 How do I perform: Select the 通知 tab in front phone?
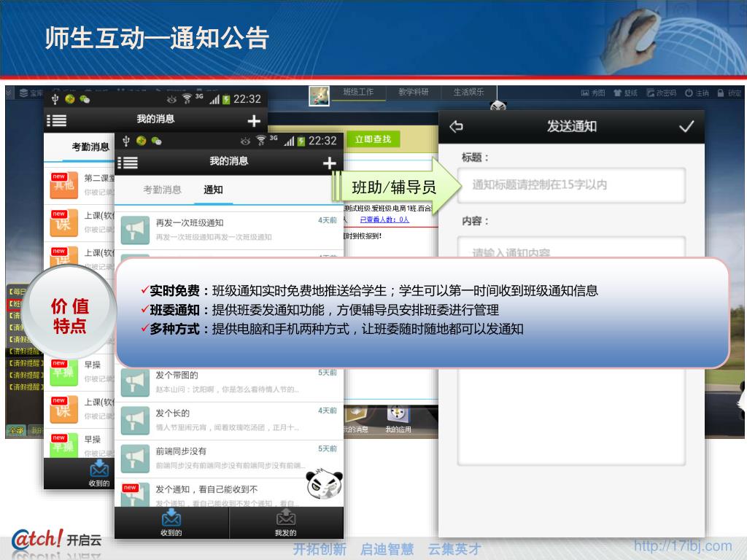click(x=213, y=190)
